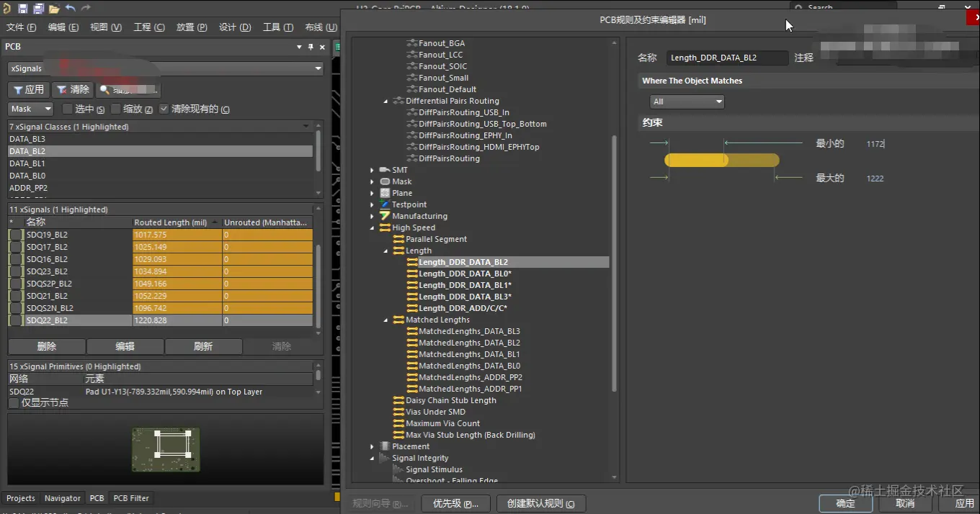
Task: Click the board preview thumbnail
Action: (x=166, y=449)
